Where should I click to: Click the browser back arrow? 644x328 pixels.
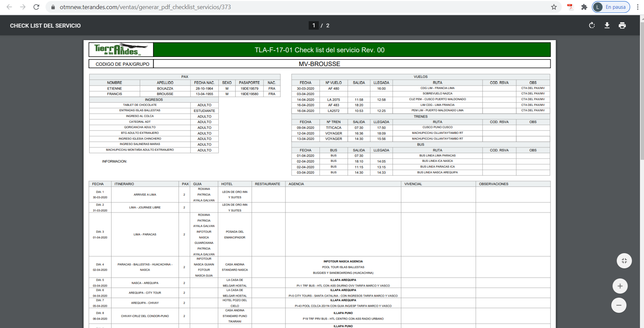[9, 7]
